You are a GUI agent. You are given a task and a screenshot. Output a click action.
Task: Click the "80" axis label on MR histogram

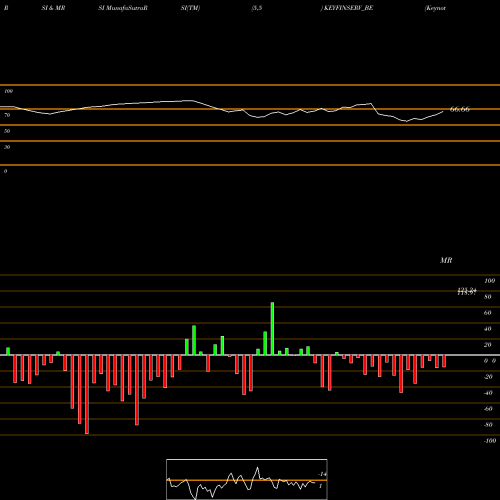click(x=488, y=297)
